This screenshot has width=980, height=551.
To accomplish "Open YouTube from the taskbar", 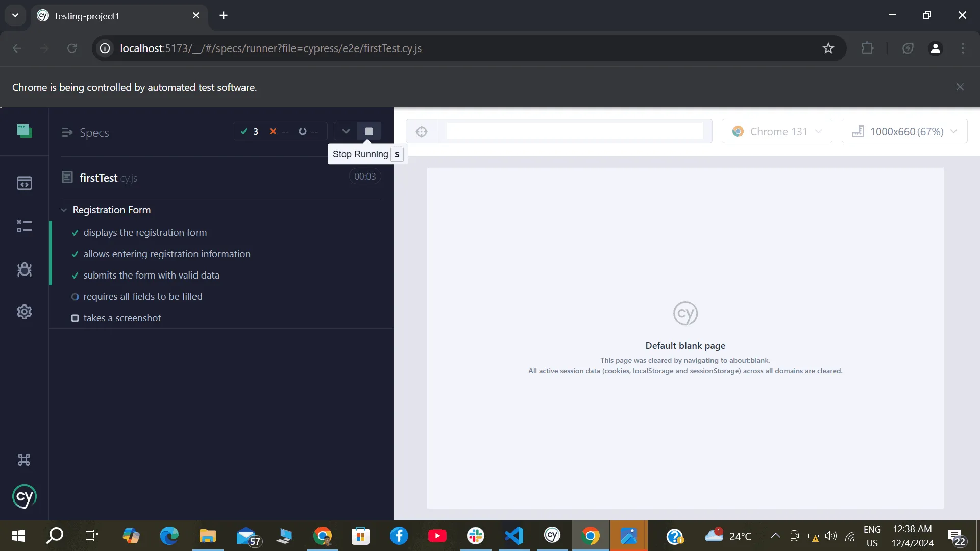I will pos(437,536).
